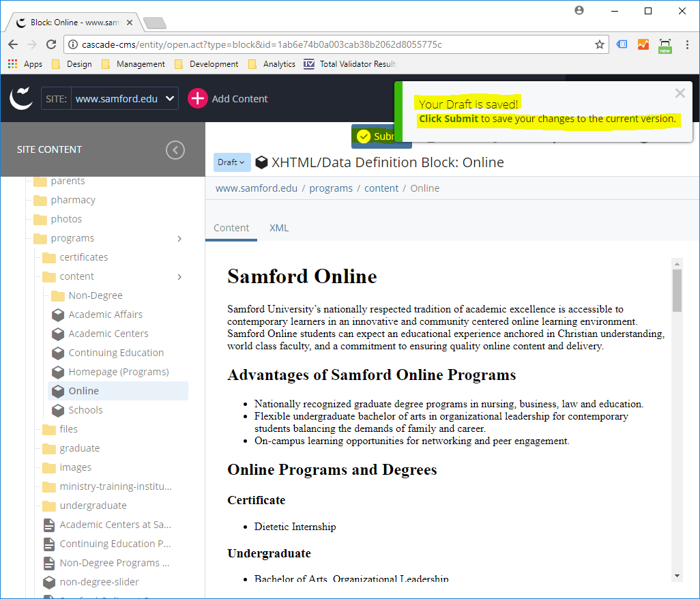Click the browser back arrow
This screenshot has height=599, width=700.
pyautogui.click(x=14, y=44)
